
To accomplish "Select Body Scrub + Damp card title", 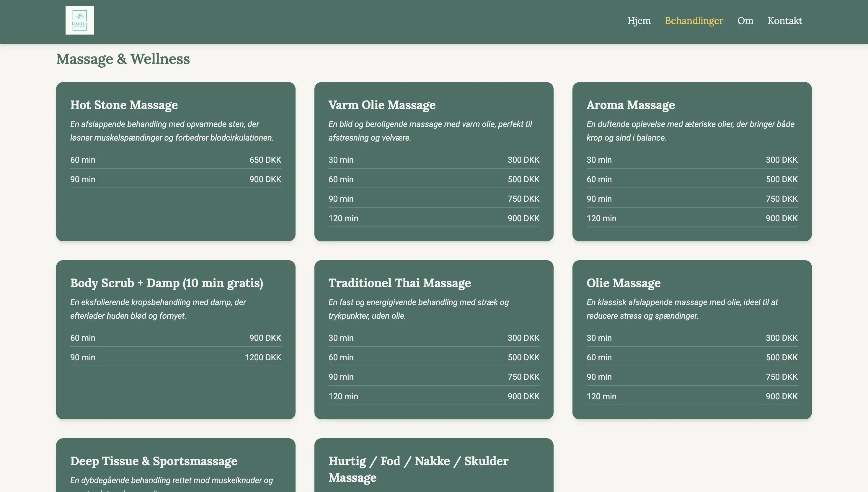I will click(x=167, y=283).
